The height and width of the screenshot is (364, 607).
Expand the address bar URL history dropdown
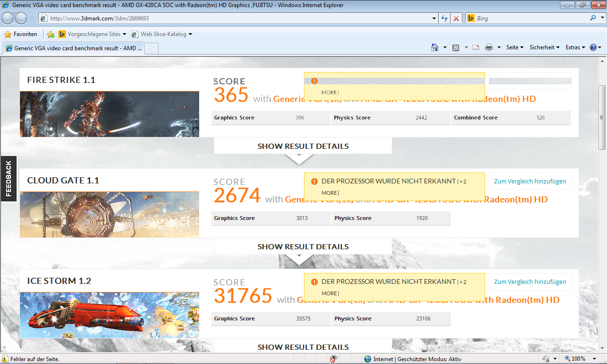pyautogui.click(x=434, y=18)
